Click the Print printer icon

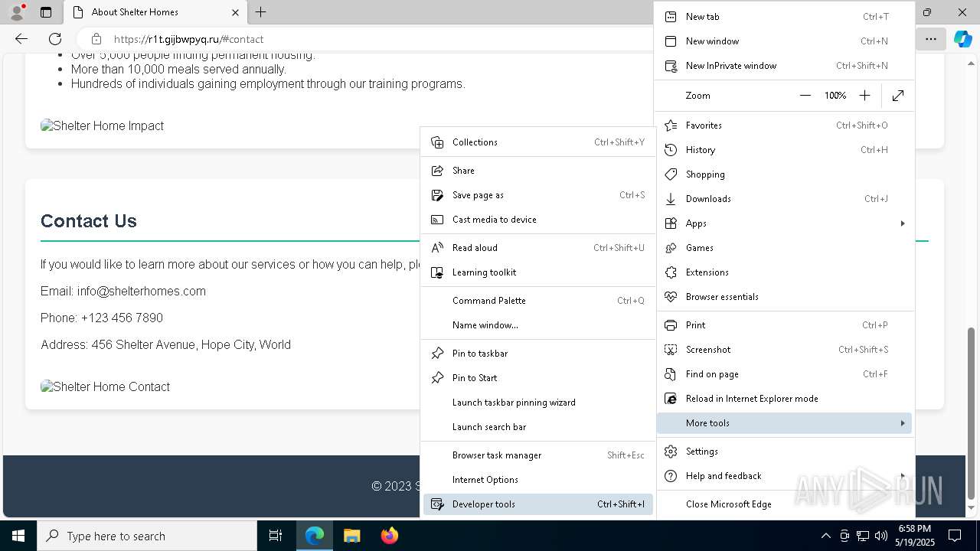(x=671, y=325)
